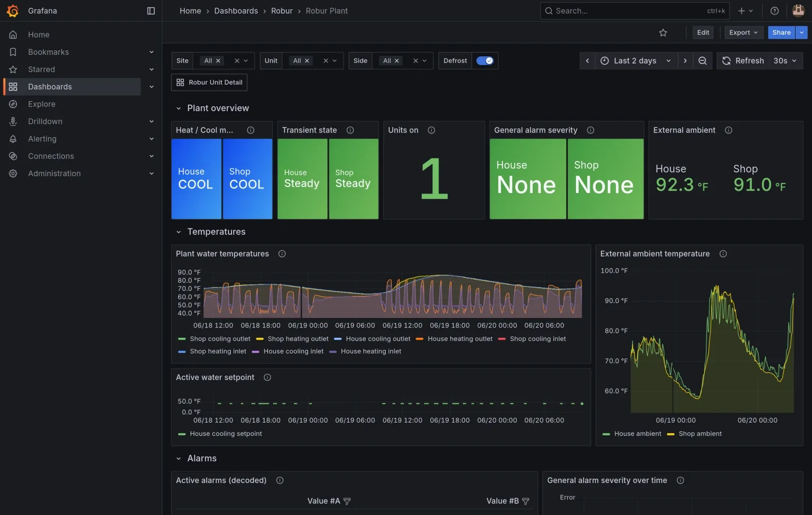Click the Edit dashboard button
Image resolution: width=812 pixels, height=515 pixels.
coord(703,33)
